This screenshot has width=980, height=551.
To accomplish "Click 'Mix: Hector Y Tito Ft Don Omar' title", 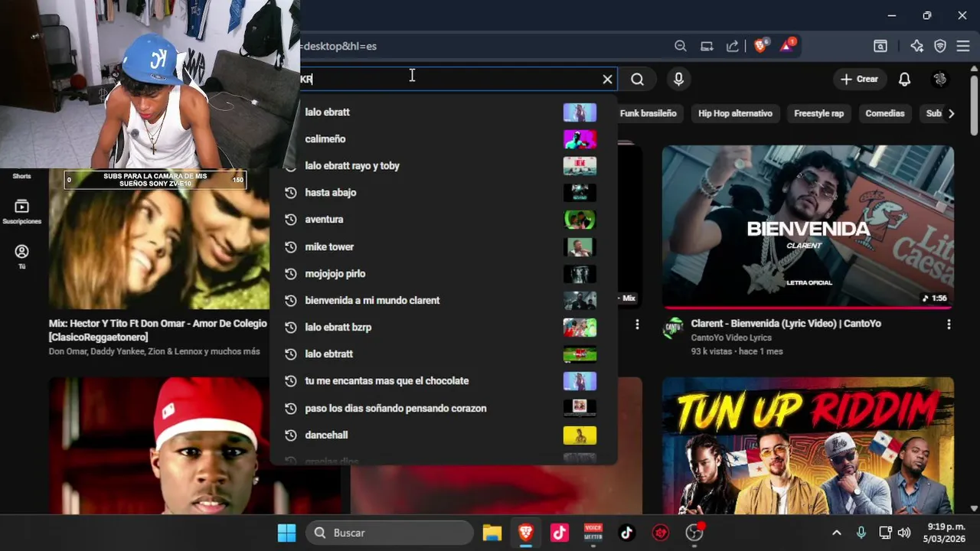I will click(158, 330).
